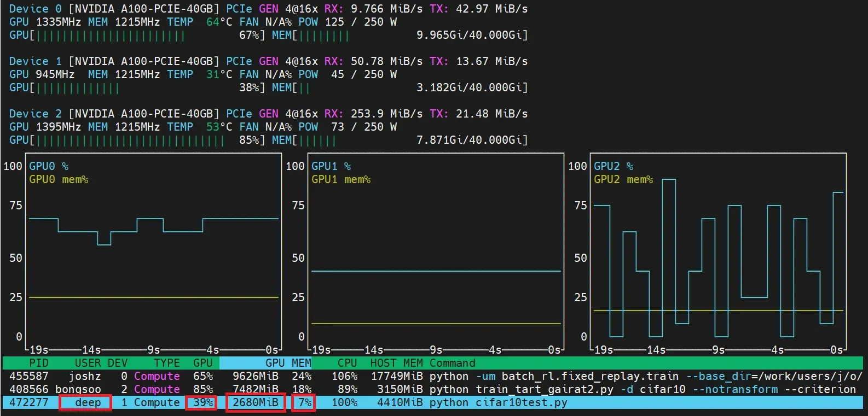This screenshot has height=416, width=868.
Task: Select Device 1 TX value 13.67 MiB/s
Action: point(492,61)
